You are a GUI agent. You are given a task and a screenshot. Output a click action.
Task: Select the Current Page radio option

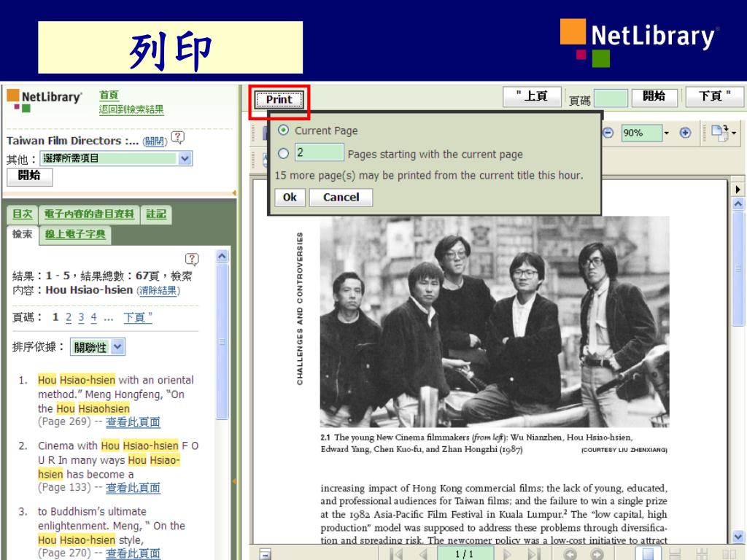[x=284, y=130]
